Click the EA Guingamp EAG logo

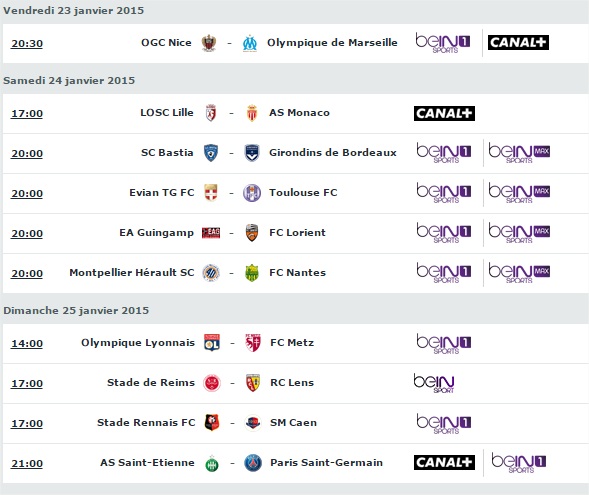211,233
